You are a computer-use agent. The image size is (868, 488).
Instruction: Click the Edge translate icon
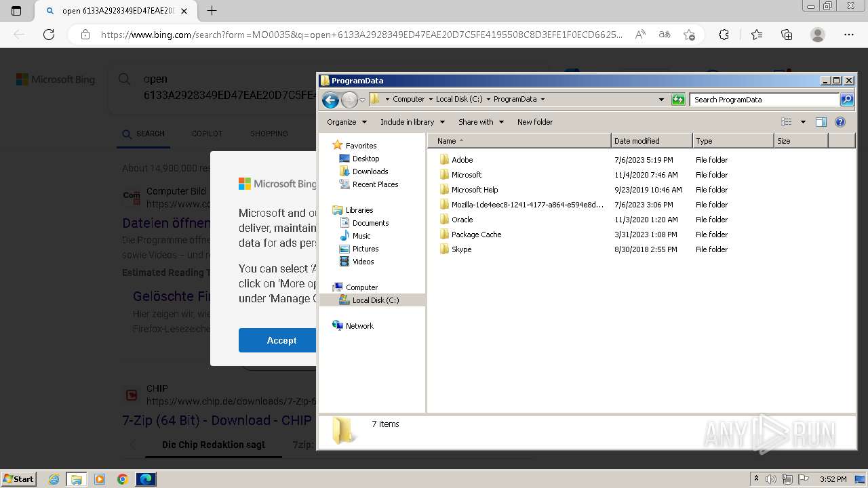[x=665, y=35]
